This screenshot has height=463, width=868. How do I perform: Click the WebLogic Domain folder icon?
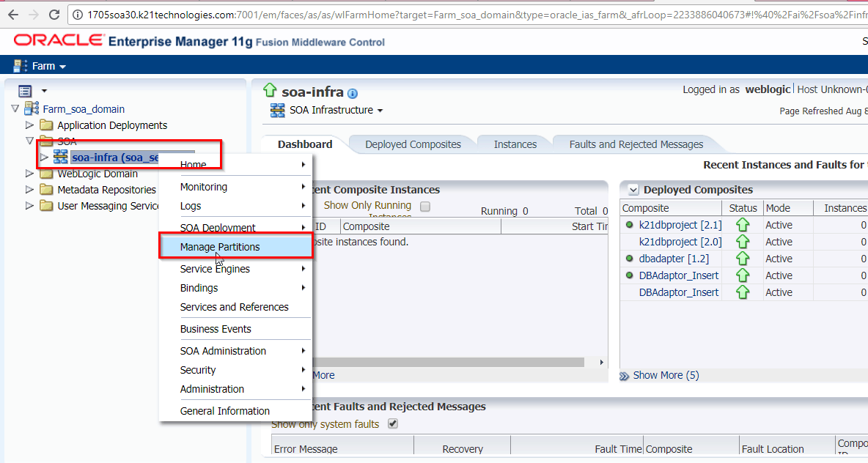tap(46, 174)
